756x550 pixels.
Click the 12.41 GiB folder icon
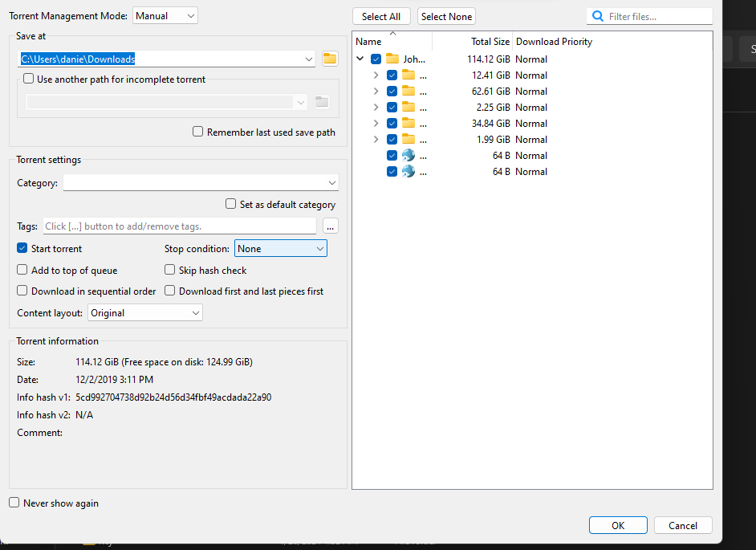[x=408, y=75]
